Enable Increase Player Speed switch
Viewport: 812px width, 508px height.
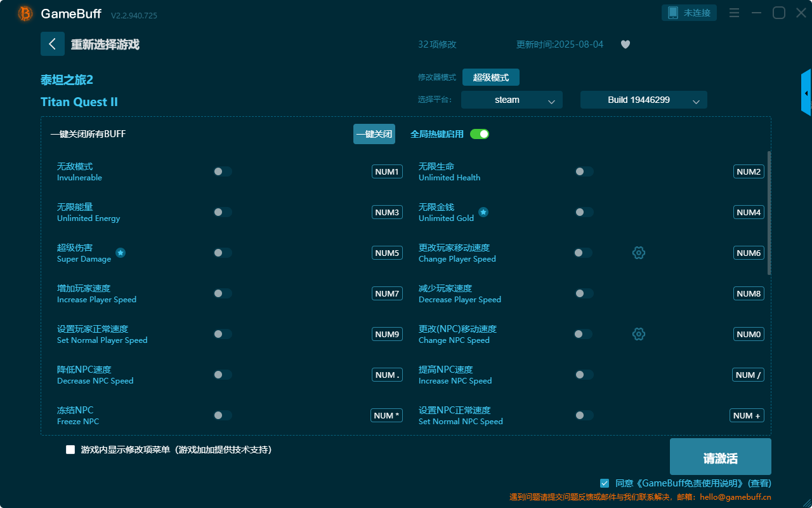[223, 293]
